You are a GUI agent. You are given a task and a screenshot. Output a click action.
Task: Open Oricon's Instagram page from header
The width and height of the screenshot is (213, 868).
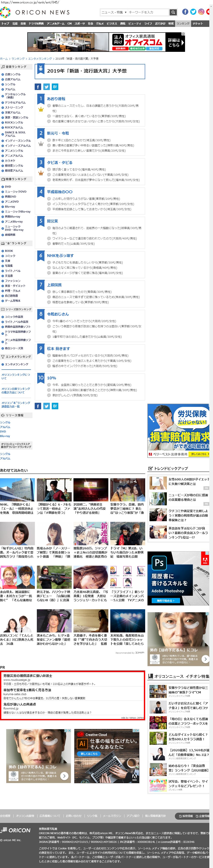pyautogui.click(x=201, y=12)
